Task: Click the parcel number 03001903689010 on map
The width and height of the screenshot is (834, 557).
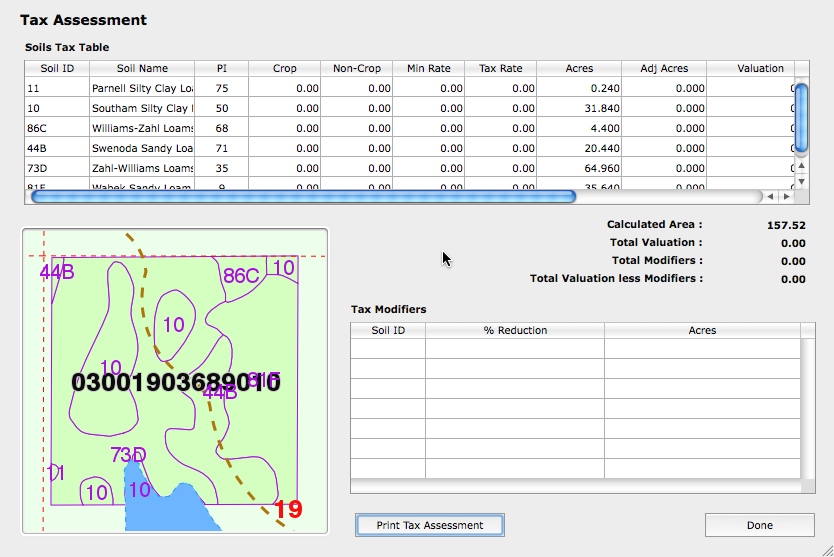Action: point(176,383)
